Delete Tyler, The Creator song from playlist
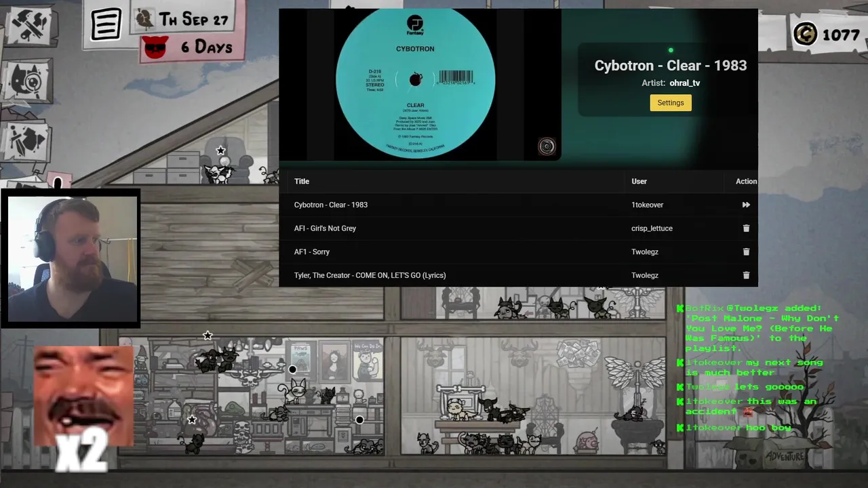Screen dimensions: 868x488 746,275
